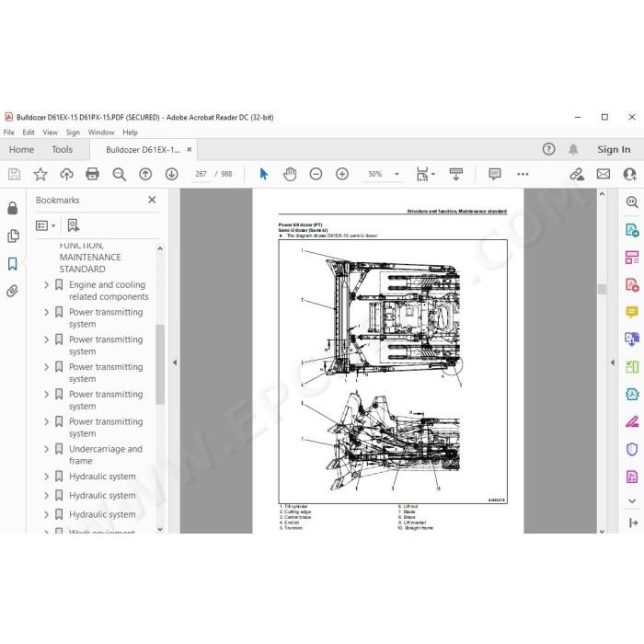Open notifications bell icon
The width and height of the screenshot is (644, 644).
coord(573,149)
